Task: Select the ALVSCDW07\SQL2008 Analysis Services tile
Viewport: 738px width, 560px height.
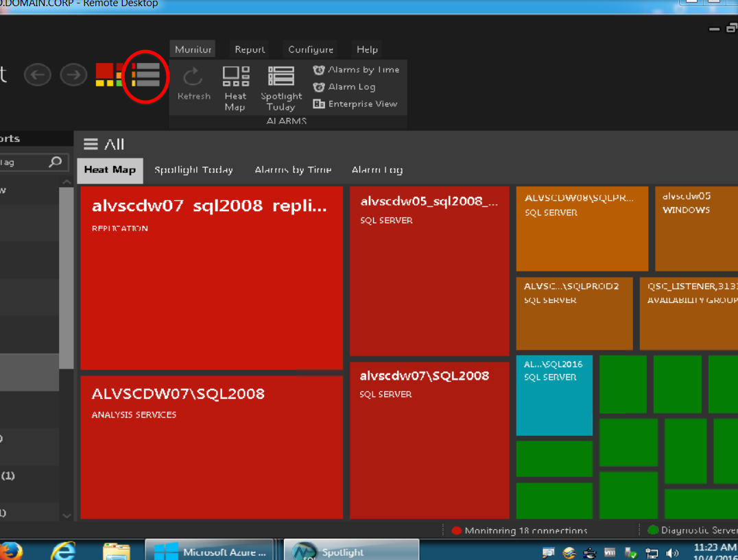Action: point(212,447)
